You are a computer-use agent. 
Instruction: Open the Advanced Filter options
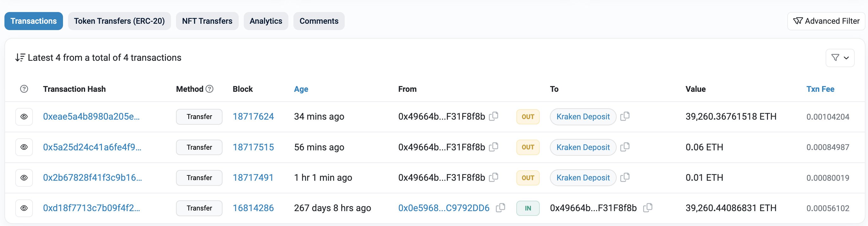click(826, 21)
